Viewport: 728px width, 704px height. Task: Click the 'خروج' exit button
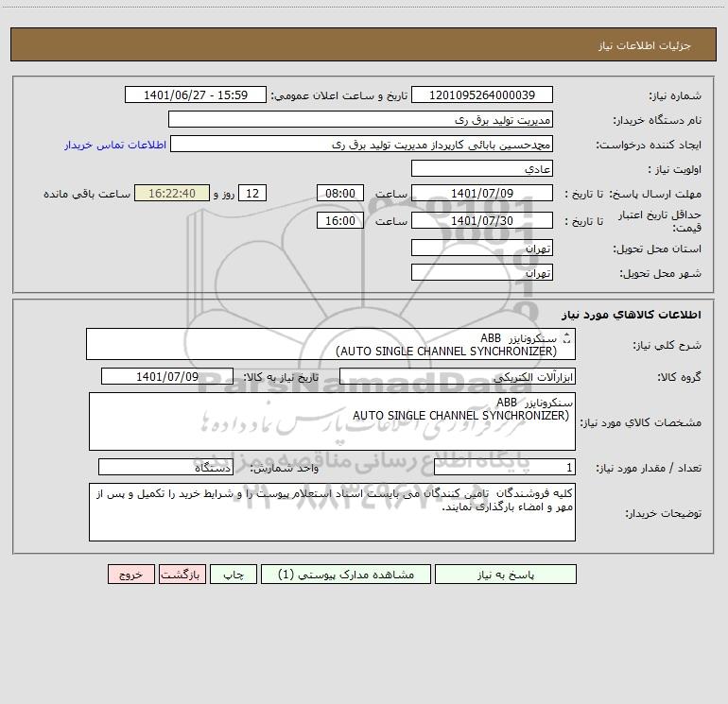pyautogui.click(x=130, y=574)
